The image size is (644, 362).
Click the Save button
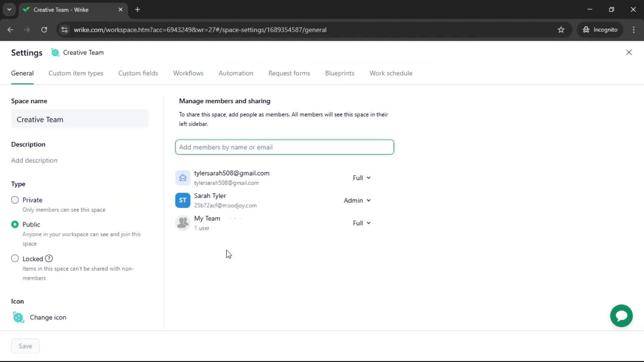point(25,346)
